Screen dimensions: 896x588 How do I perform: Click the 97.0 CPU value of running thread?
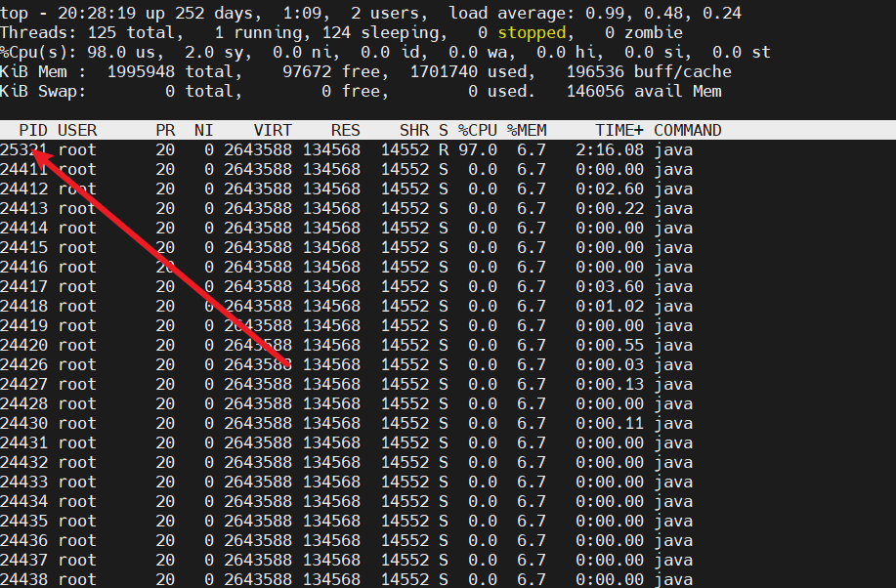(478, 149)
